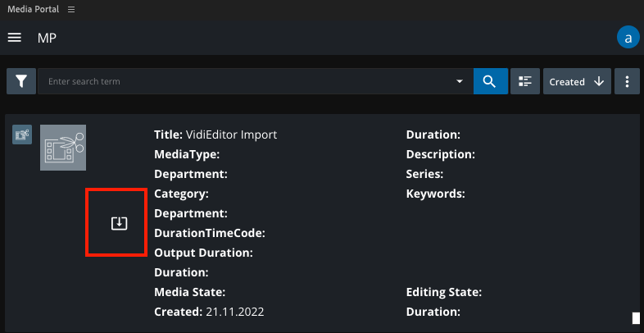The height and width of the screenshot is (333, 644).
Task: Open the main hamburger navigation menu
Action: pos(15,38)
